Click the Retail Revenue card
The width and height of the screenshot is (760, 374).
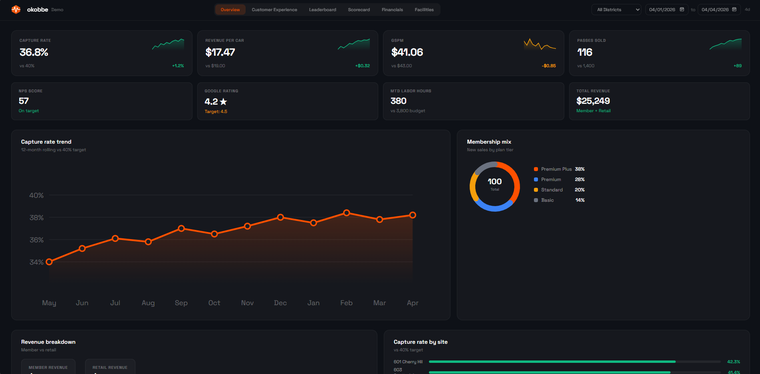click(x=110, y=366)
